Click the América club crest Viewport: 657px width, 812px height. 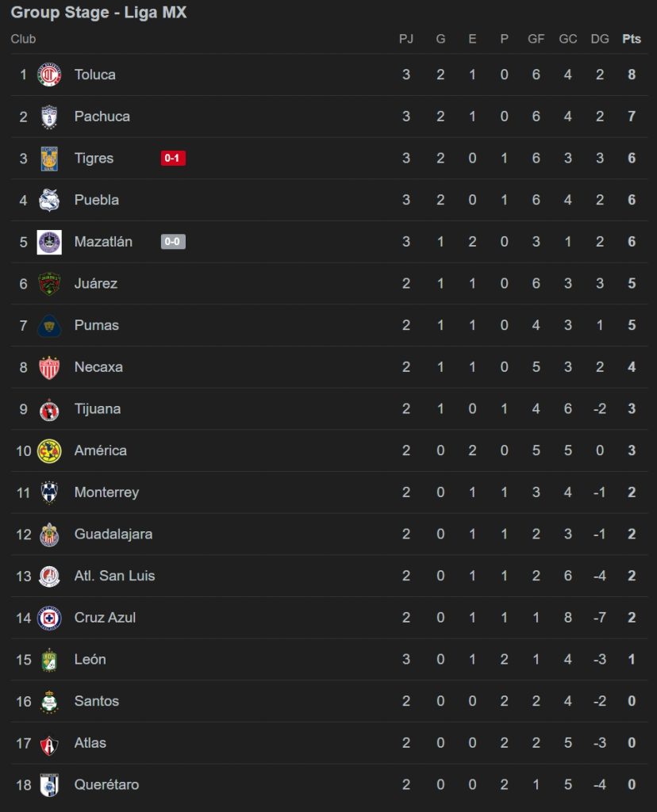pos(49,451)
